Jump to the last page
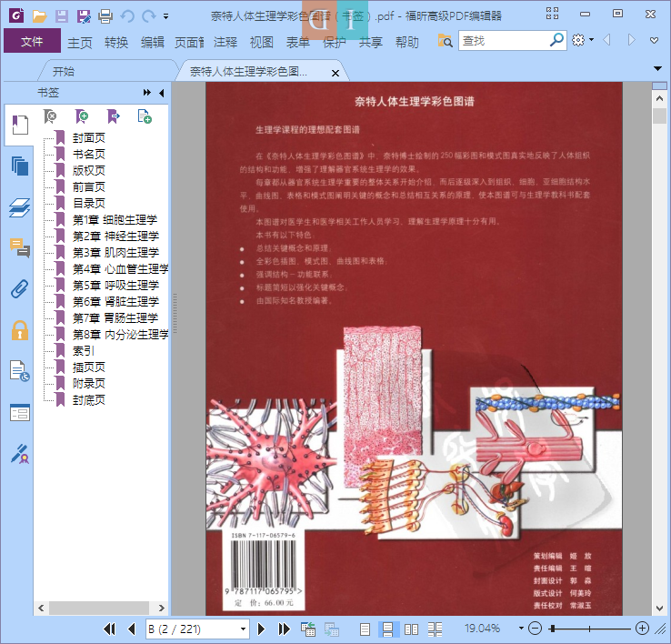671x644 pixels. click(284, 629)
